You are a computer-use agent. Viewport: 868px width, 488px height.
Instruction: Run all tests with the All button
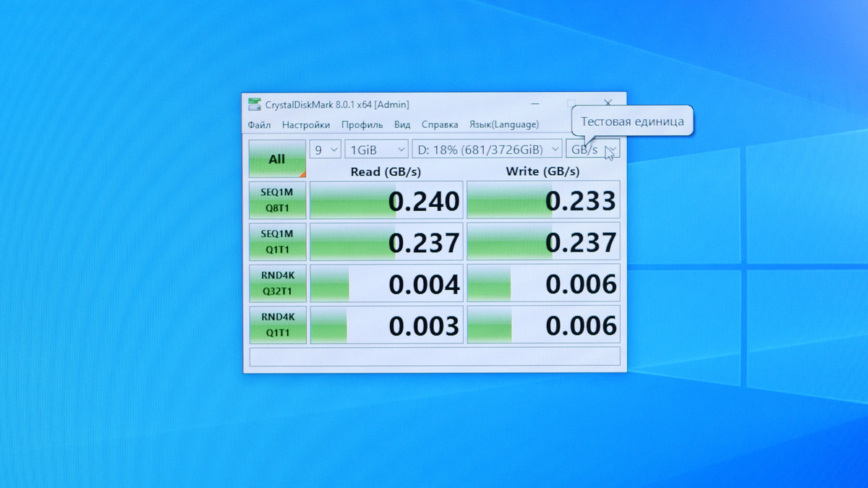[277, 159]
